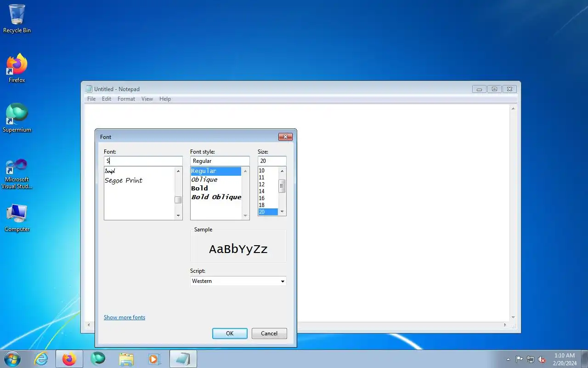588x368 pixels.
Task: Open the Edit menu in Notepad
Action: pos(107,99)
